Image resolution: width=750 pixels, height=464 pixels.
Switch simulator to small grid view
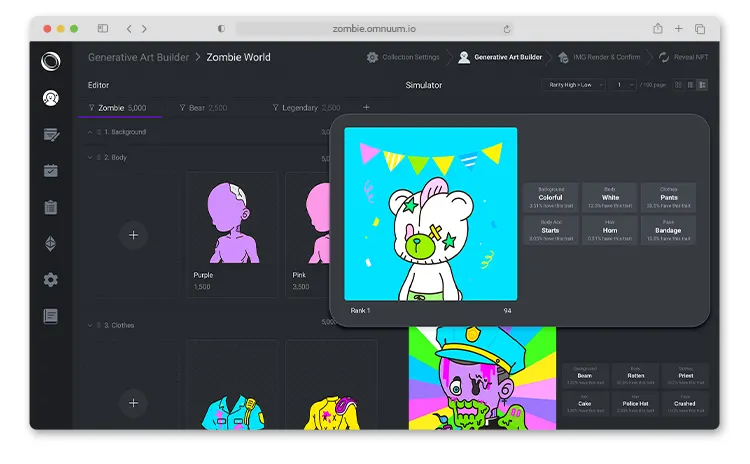678,85
